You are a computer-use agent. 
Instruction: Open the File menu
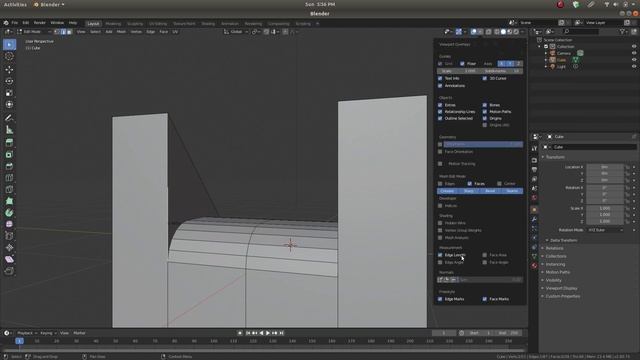coord(15,23)
